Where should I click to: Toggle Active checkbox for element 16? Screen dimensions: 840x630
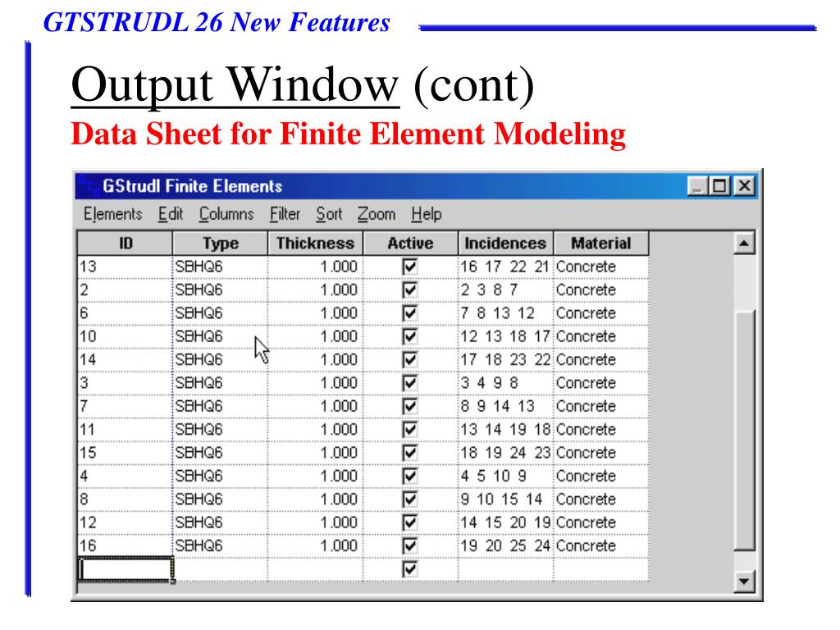pos(410,546)
